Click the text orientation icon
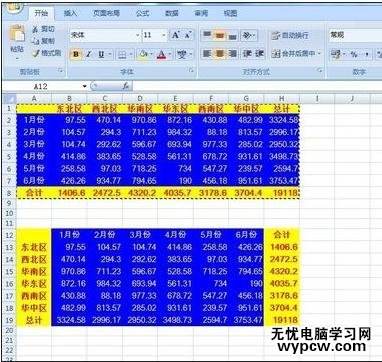The width and height of the screenshot is (382, 362). (x=248, y=35)
